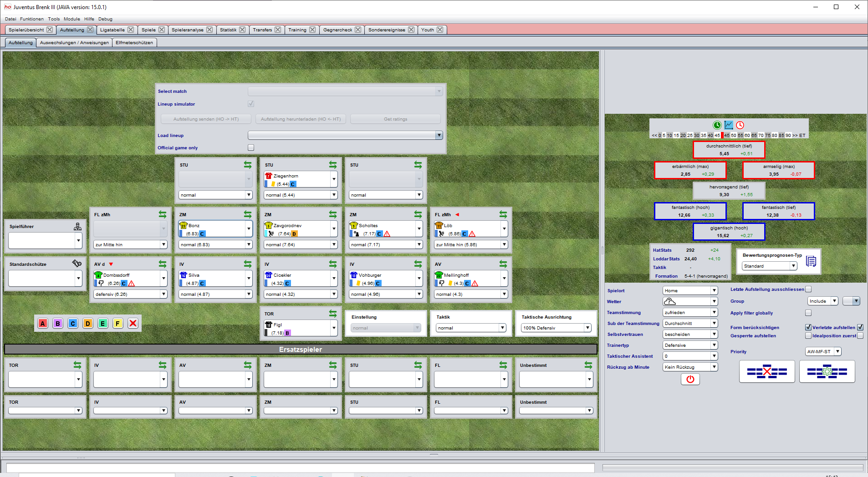Select the yellow group F swatch

[117, 323]
